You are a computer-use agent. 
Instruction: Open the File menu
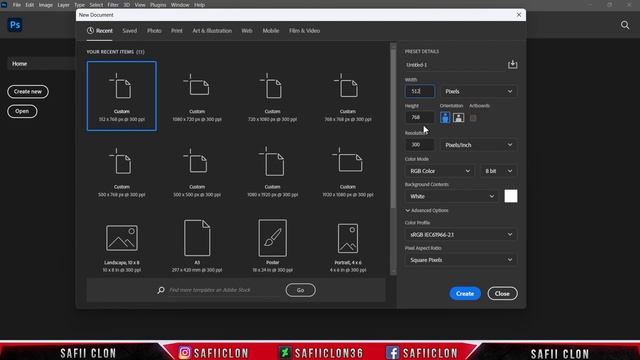[x=17, y=5]
